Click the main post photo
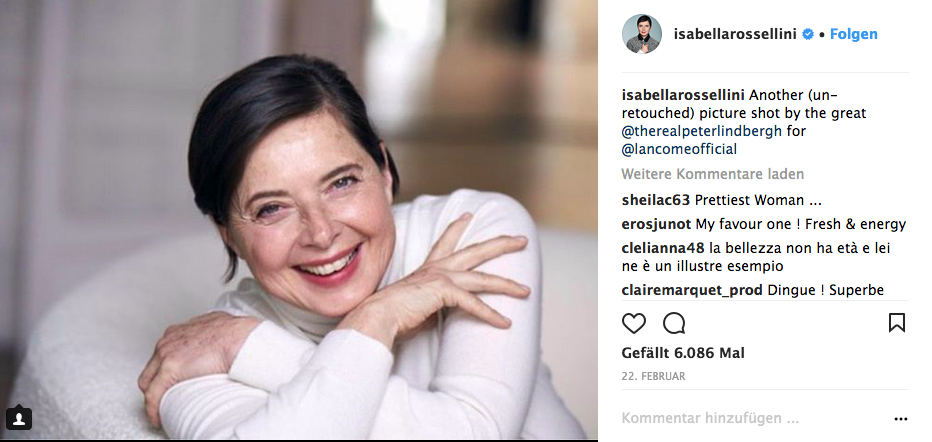Viewport: 932px width, 442px height. [299, 220]
